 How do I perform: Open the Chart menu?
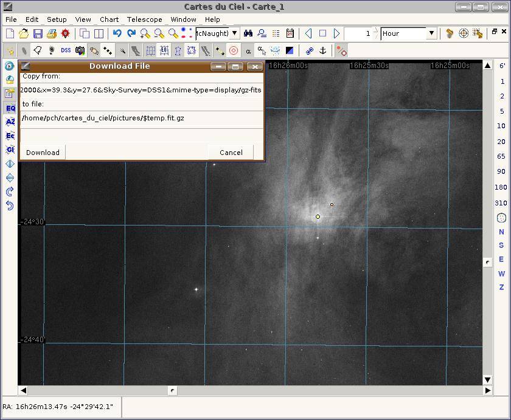pos(109,19)
